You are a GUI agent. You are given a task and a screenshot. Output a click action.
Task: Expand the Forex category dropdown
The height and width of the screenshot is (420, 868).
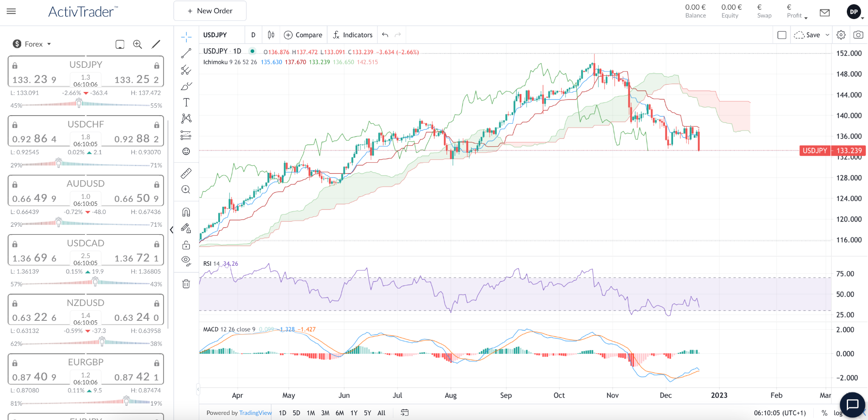click(x=32, y=44)
